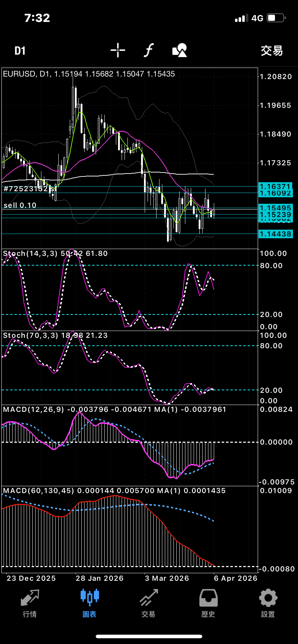Screen dimensions: 298x644
Task: Tap the crosshair cursor icon
Action: tap(118, 50)
